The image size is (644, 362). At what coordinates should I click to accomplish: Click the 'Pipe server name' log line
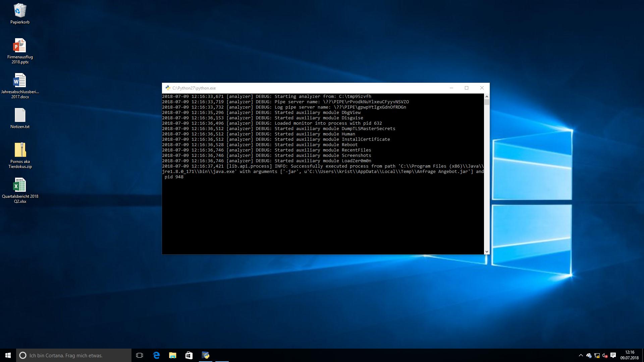coord(285,102)
